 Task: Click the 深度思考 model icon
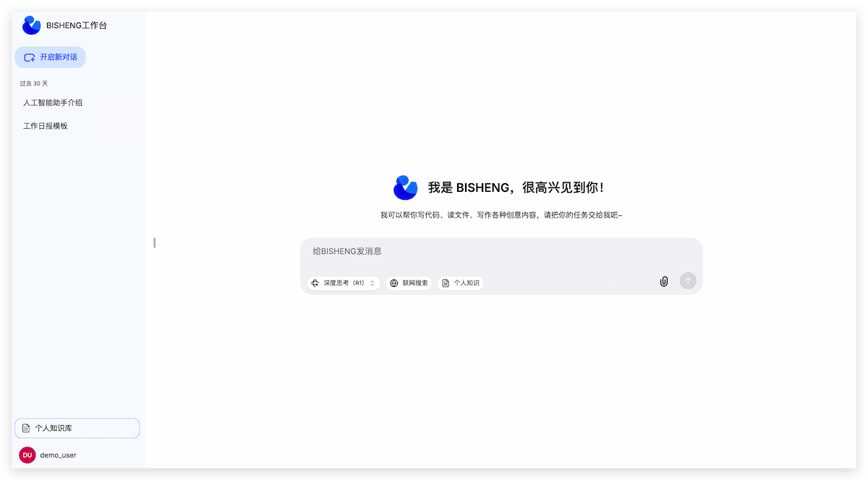coord(315,283)
